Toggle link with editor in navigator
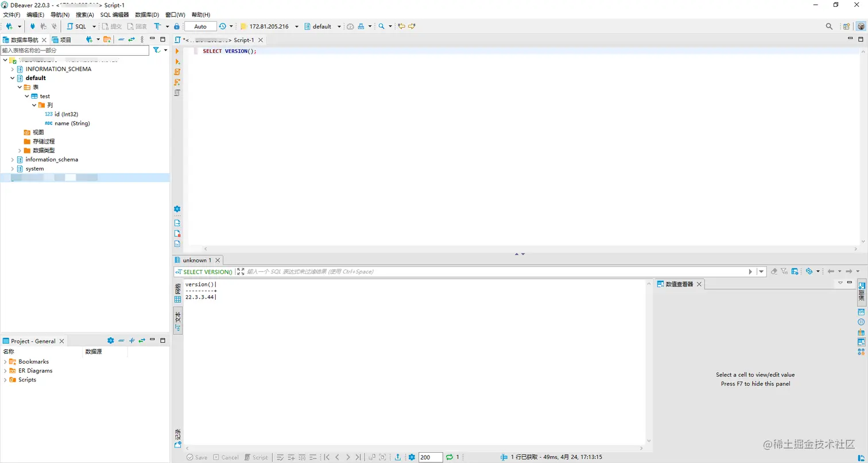 pos(131,40)
